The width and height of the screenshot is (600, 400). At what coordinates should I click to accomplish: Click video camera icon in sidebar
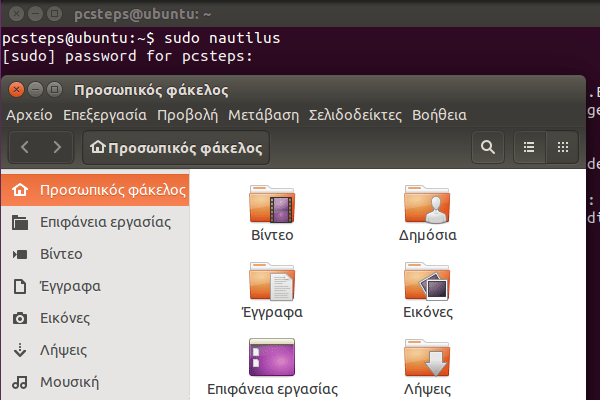click(20, 254)
